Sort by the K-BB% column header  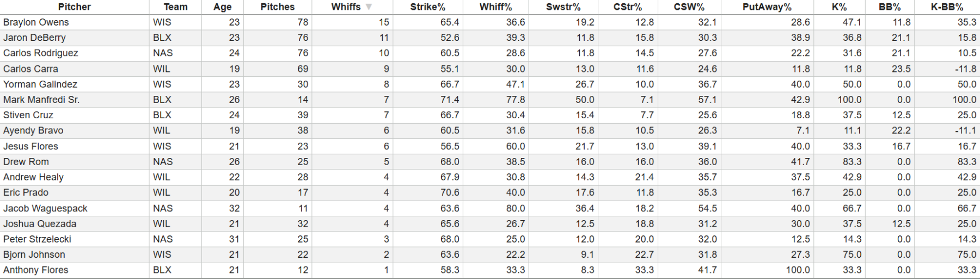(x=947, y=7)
